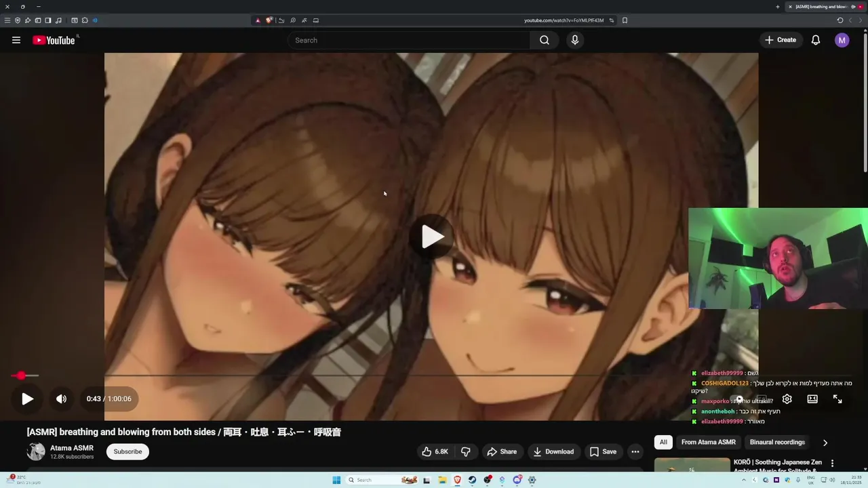Open the browser main menu icon
The width and height of the screenshot is (868, 488).
[7, 20]
